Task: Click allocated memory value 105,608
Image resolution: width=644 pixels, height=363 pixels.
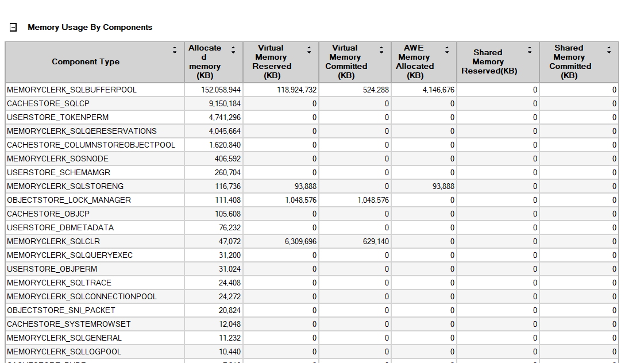Action: [227, 214]
